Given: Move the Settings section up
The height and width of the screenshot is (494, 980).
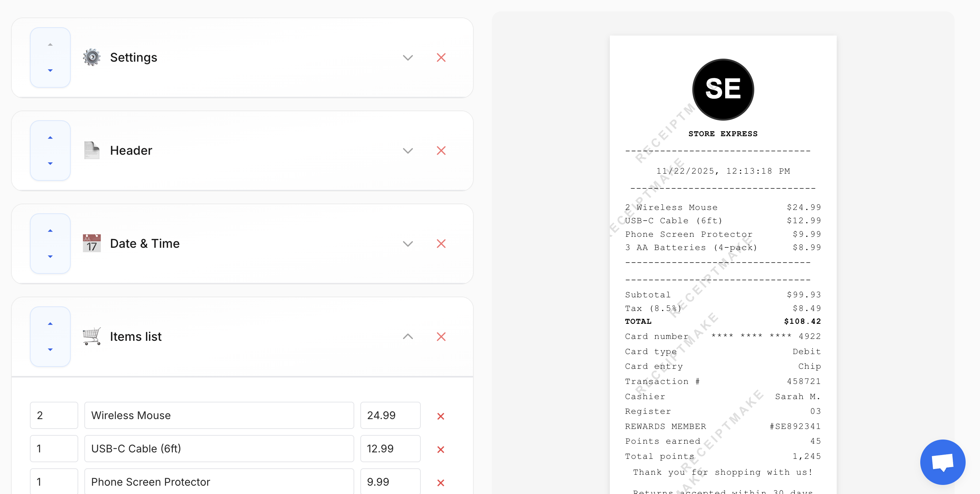Looking at the screenshot, I should (x=50, y=44).
